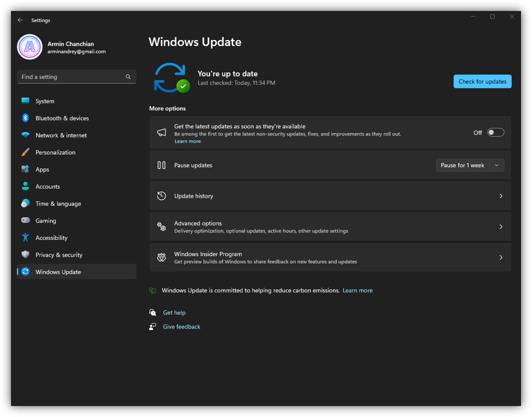Click the System monitor icon
Viewport: 532px width, 417px height.
point(25,101)
